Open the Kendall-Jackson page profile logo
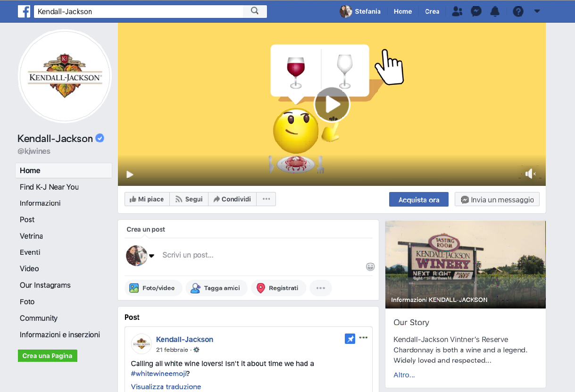This screenshot has width=575, height=392. click(x=65, y=76)
